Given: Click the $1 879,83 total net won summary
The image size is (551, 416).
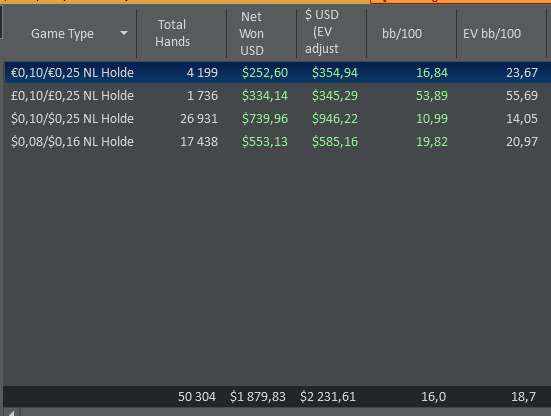Looking at the screenshot, I should pyautogui.click(x=258, y=397).
